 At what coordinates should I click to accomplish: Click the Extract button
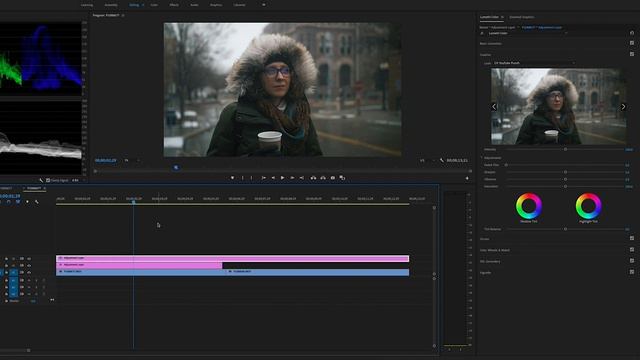point(323,178)
